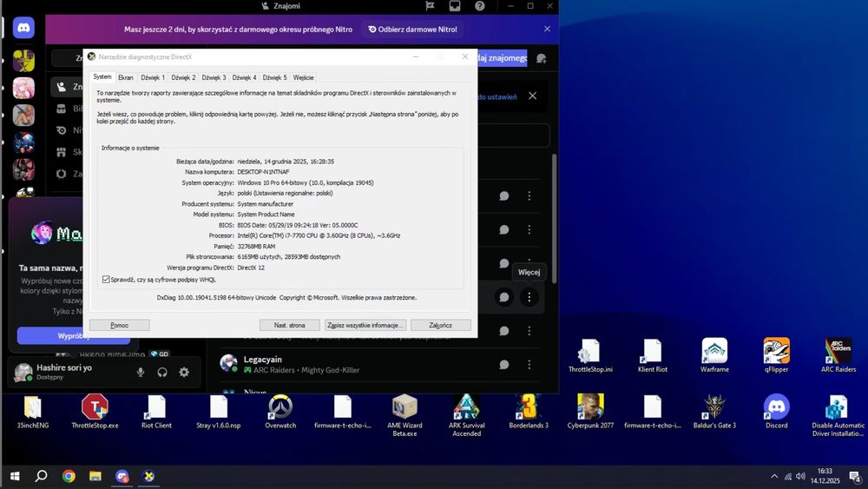This screenshot has width=868, height=489.
Task: Switch to the Dźwięk 1 tab
Action: point(153,77)
